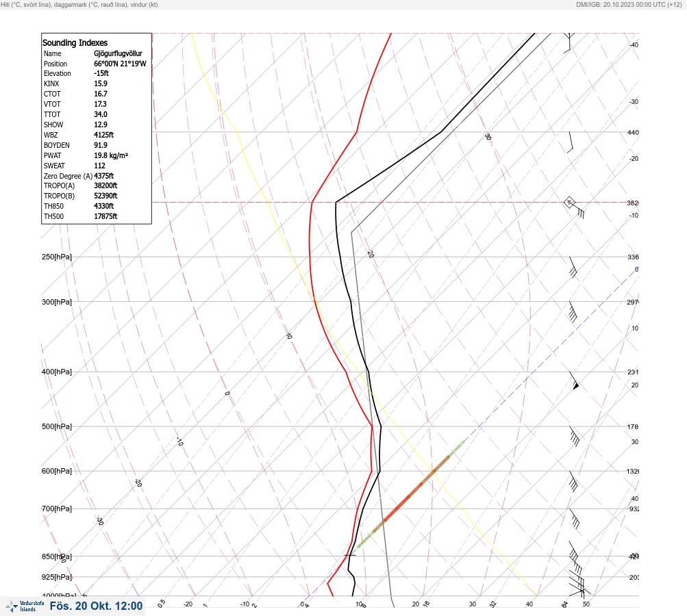
Task: Click the SHOW value 12.9
Action: tap(100, 125)
